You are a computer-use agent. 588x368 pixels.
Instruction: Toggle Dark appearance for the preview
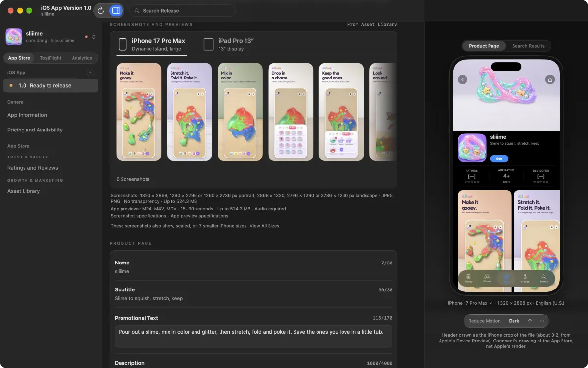[514, 321]
